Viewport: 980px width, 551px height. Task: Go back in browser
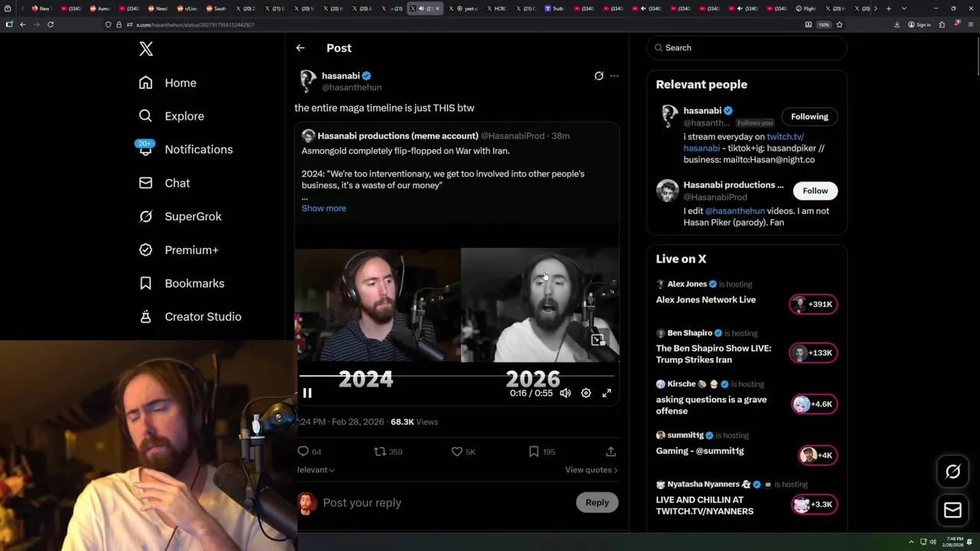click(23, 24)
